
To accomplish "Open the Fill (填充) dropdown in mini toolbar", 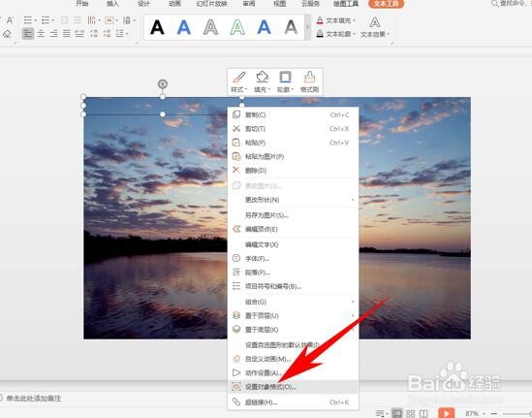I will (x=262, y=81).
